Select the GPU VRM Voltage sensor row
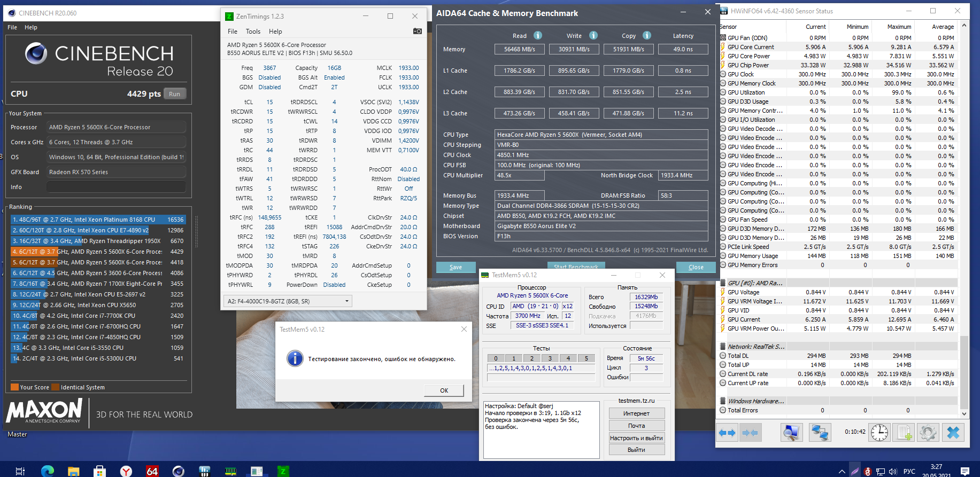 coord(838,301)
